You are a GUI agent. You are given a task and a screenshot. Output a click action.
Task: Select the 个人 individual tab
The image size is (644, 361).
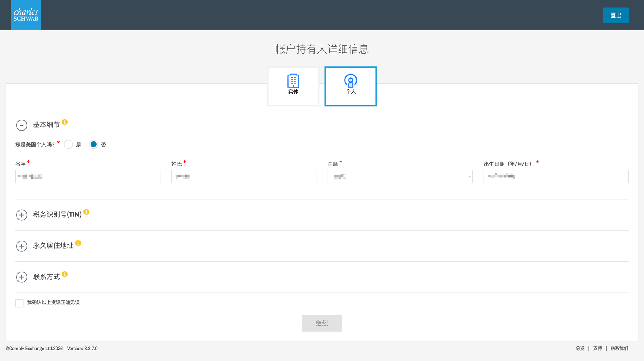pos(351,87)
